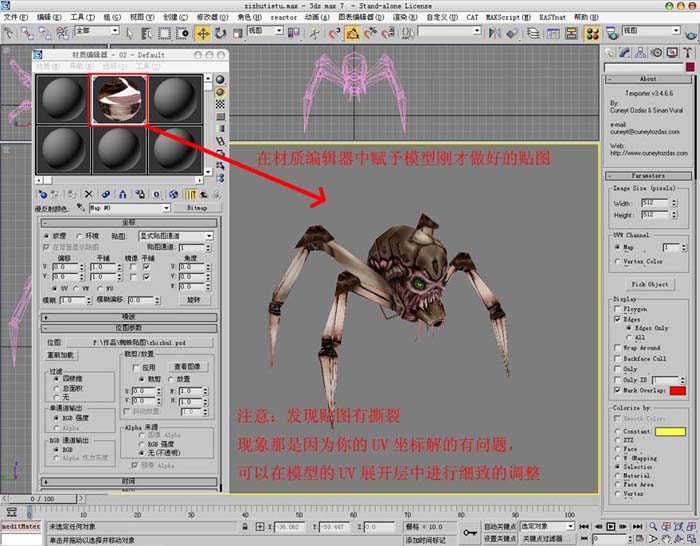Image resolution: width=700 pixels, height=546 pixels.
Task: Click the 重新加载 reload button
Action: click(x=61, y=355)
